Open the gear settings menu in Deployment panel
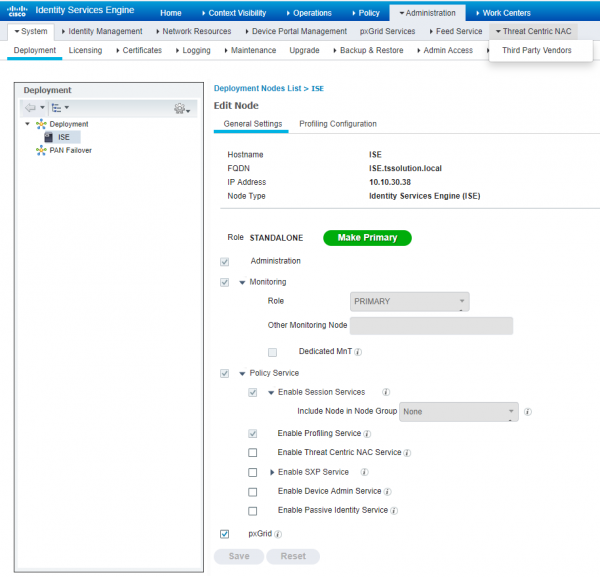Image resolution: width=600 pixels, height=577 pixels. pos(180,108)
